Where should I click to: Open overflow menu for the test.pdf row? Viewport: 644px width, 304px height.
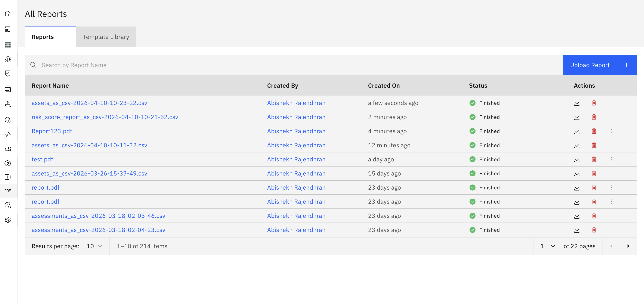click(611, 159)
